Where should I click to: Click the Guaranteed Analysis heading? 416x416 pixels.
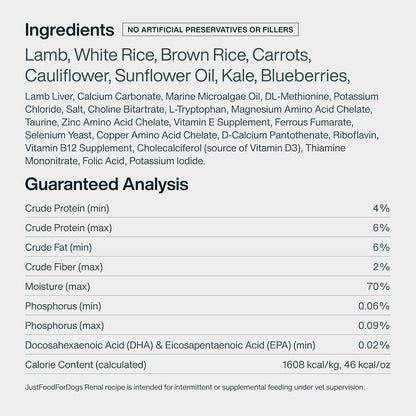(107, 184)
